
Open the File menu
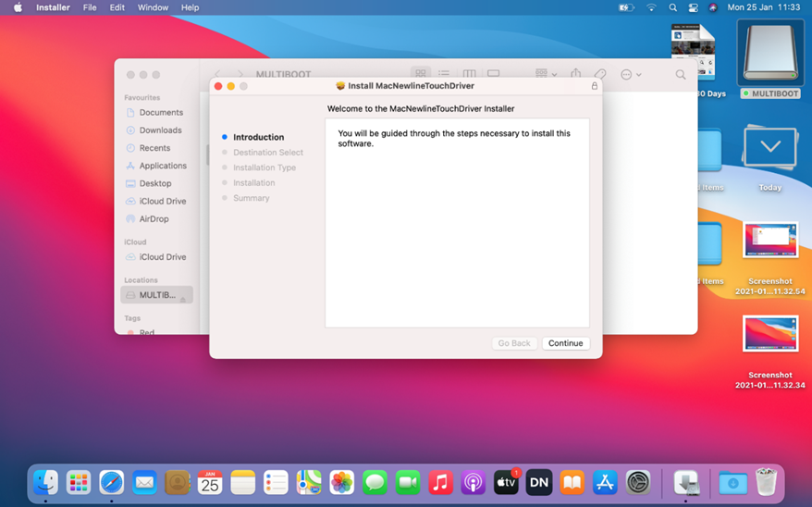coord(90,7)
